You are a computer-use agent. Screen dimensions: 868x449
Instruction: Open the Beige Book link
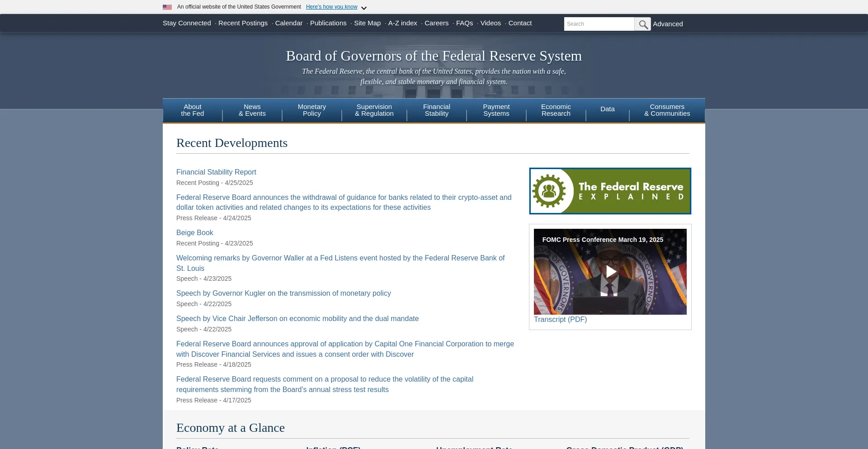pos(194,233)
